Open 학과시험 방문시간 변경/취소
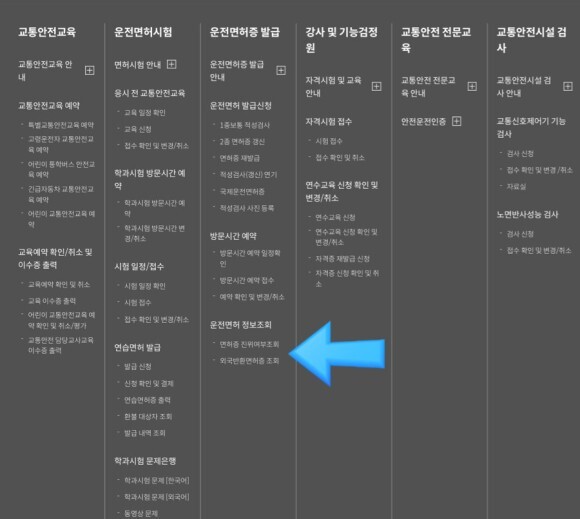Screen dimensions: 580x519 point(155,233)
